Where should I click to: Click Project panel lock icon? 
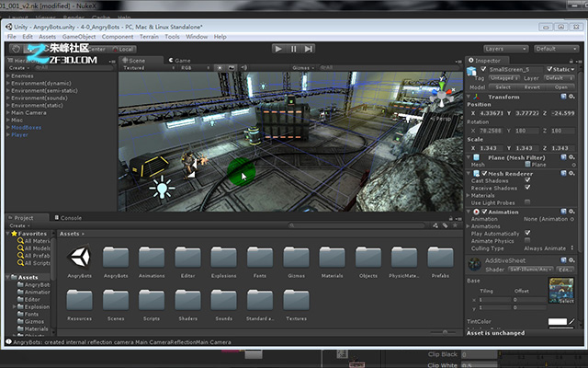click(x=450, y=218)
